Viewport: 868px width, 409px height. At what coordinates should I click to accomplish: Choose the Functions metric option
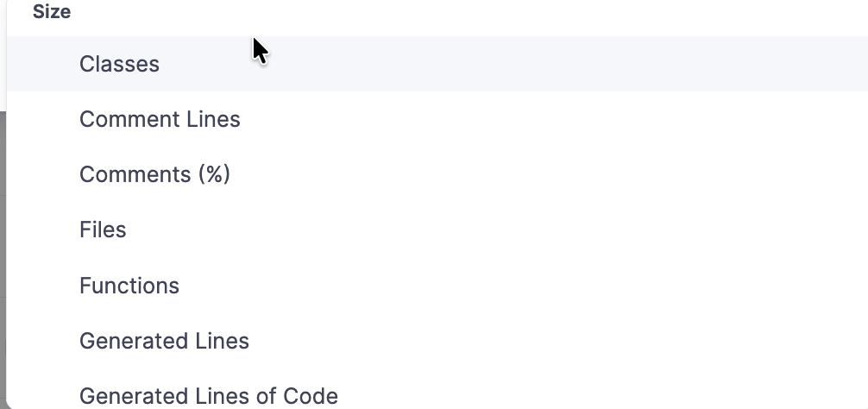pos(129,286)
